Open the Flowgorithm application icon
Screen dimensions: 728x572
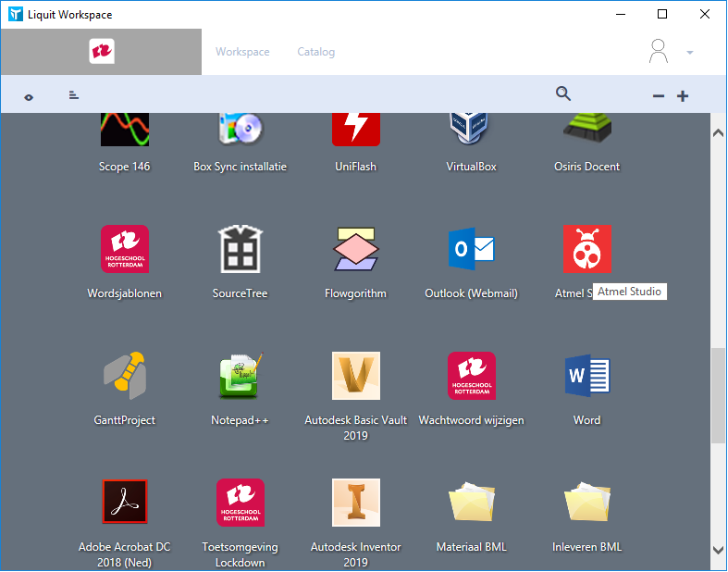[x=355, y=249]
